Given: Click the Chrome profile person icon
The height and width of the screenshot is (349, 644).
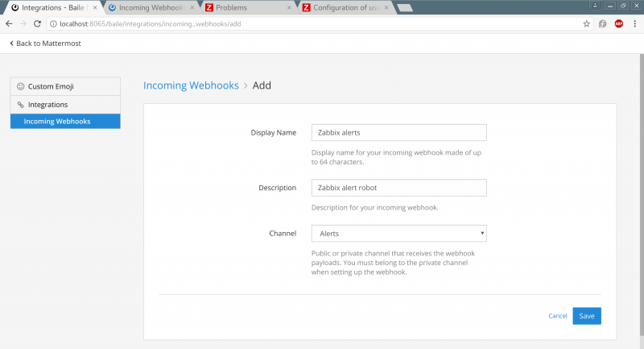Looking at the screenshot, I should [x=596, y=6].
